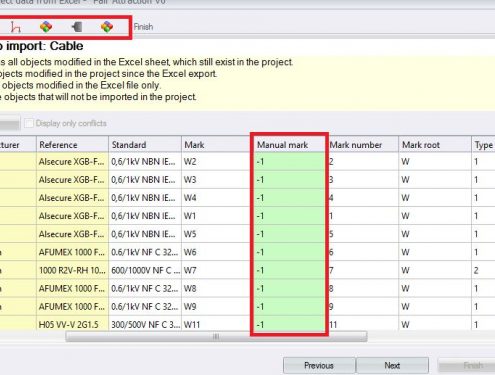Select the multicolor step icon next to Finish
This screenshot has width=495, height=375.
tap(107, 27)
